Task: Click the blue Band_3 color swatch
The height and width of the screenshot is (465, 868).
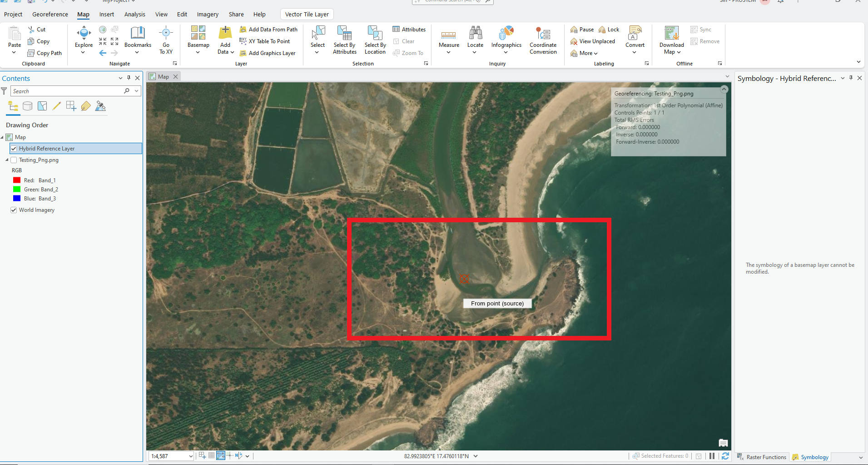Action: point(17,199)
